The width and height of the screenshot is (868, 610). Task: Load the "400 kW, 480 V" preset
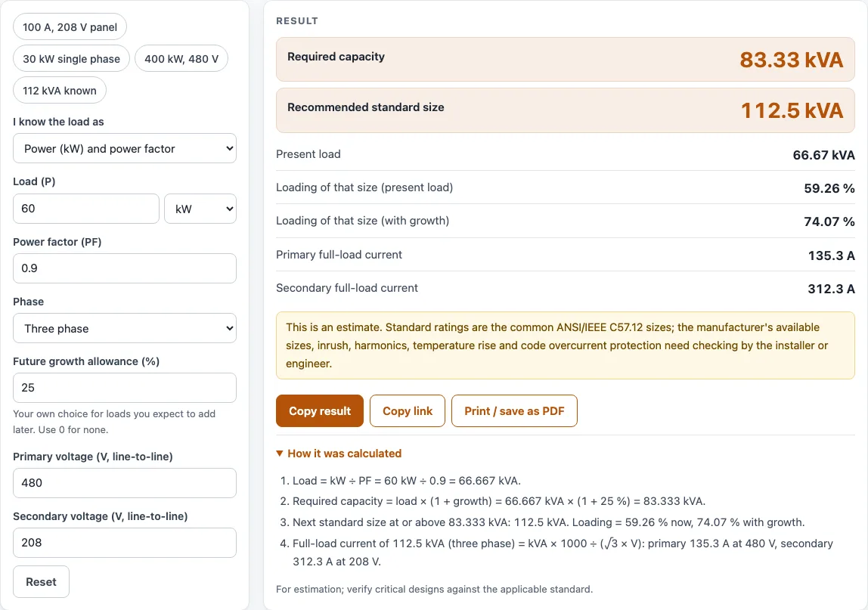coord(181,59)
